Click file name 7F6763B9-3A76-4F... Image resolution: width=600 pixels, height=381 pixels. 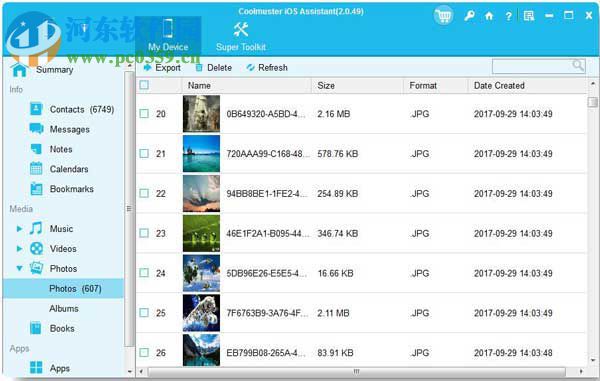(x=267, y=313)
